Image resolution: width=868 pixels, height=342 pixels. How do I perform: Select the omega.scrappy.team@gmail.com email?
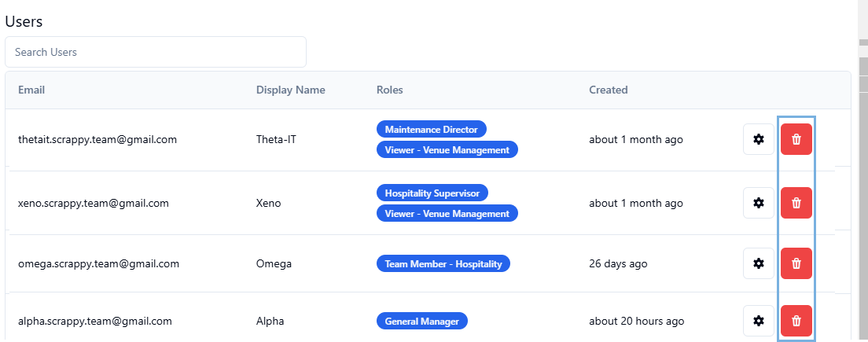pyautogui.click(x=98, y=264)
